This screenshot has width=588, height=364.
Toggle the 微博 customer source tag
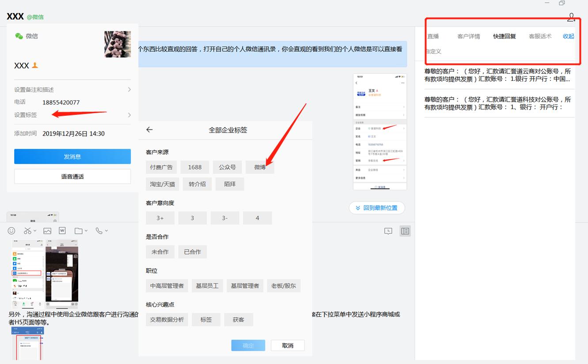tap(260, 167)
